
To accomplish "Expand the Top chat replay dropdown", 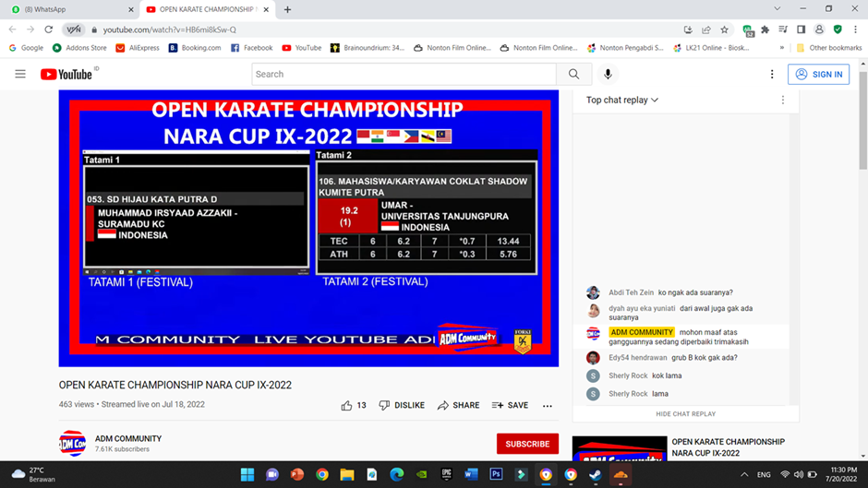I will pyautogui.click(x=622, y=100).
